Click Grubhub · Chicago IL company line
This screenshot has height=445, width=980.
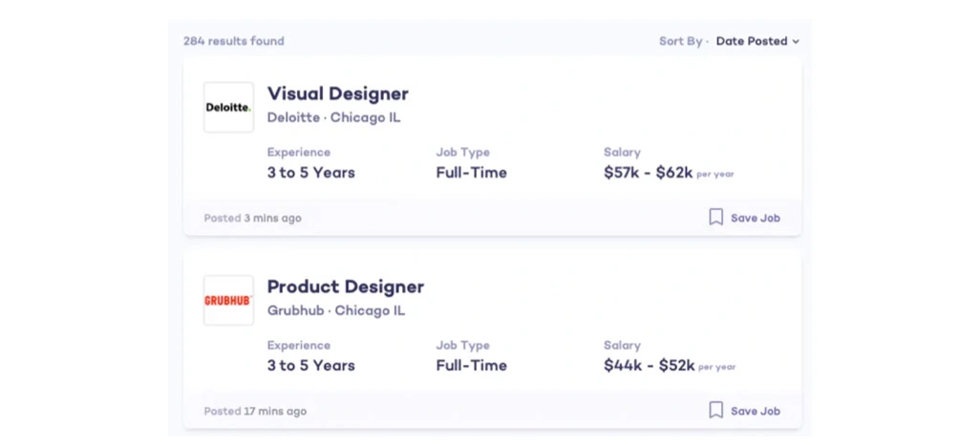click(335, 310)
